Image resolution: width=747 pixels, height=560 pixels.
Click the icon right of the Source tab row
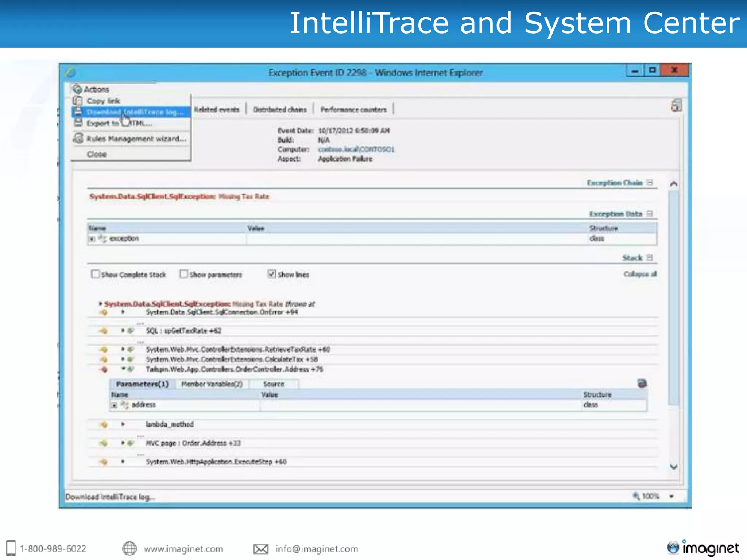(642, 383)
